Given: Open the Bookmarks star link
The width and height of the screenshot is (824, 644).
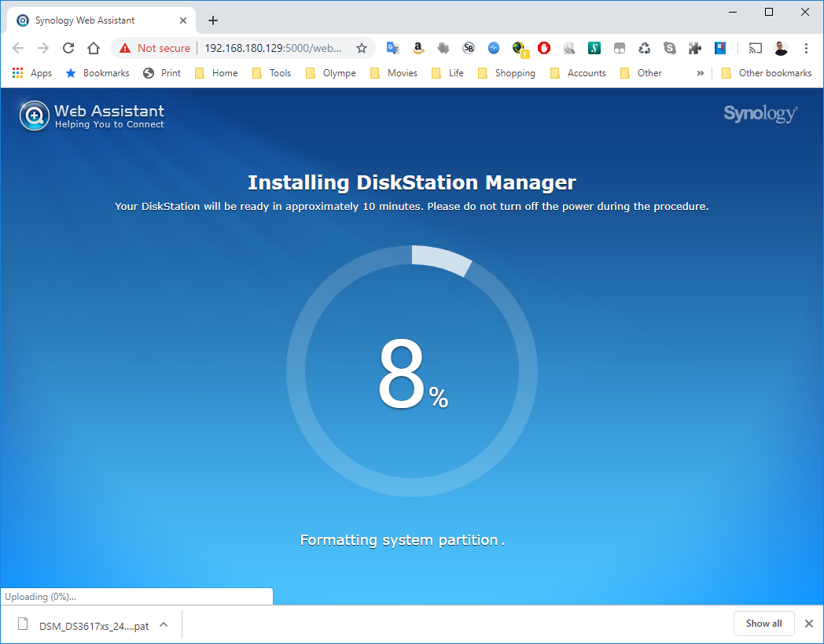Looking at the screenshot, I should [97, 73].
